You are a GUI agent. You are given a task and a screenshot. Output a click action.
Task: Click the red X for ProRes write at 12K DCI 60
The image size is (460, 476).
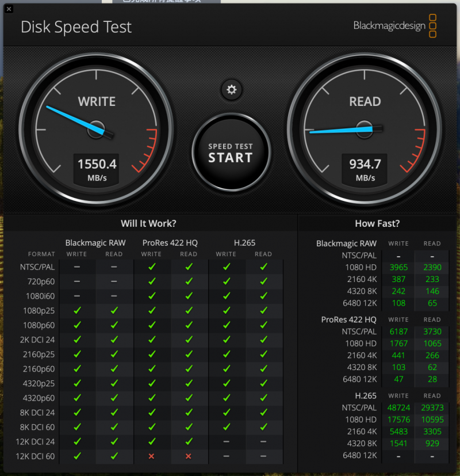[x=151, y=456]
